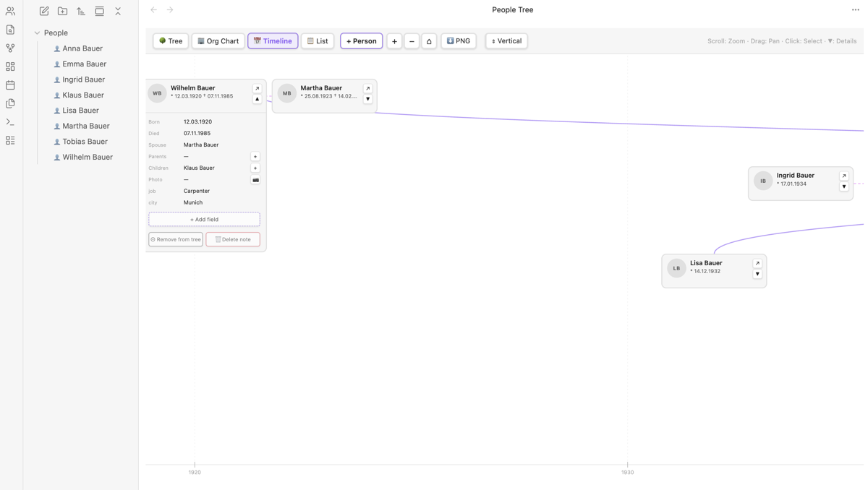Toggle the Vertical layout orientation
868x490 pixels.
[x=506, y=41]
